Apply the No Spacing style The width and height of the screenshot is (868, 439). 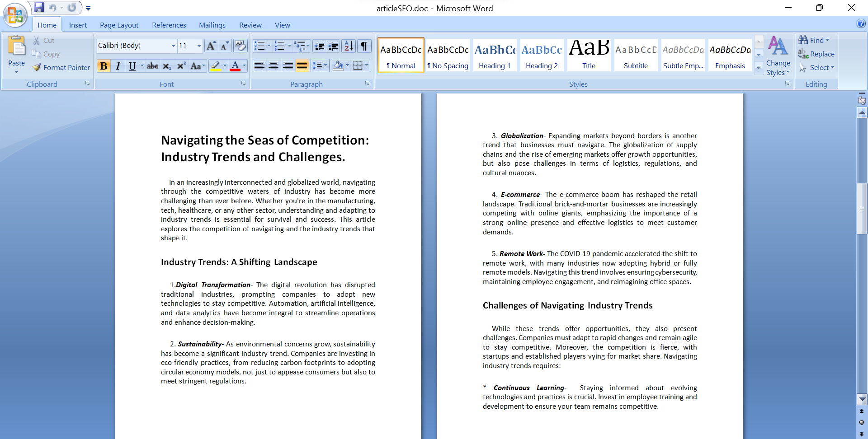pyautogui.click(x=448, y=55)
